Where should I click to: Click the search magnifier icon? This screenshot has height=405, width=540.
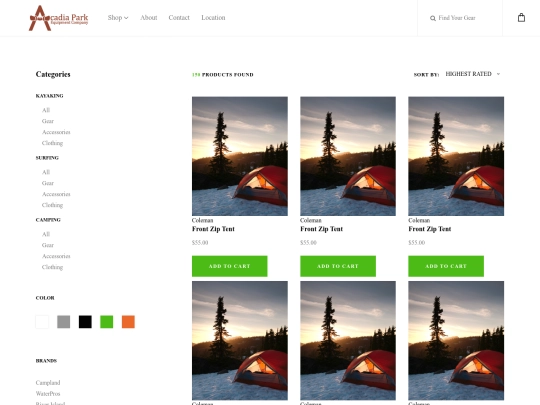433,18
